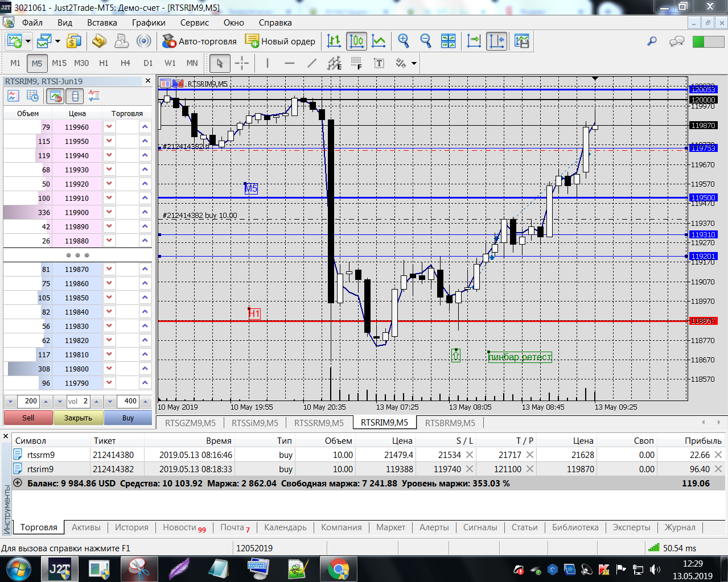The width and height of the screenshot is (728, 582).
Task: Select the H1 timeframe
Action: coord(104,63)
